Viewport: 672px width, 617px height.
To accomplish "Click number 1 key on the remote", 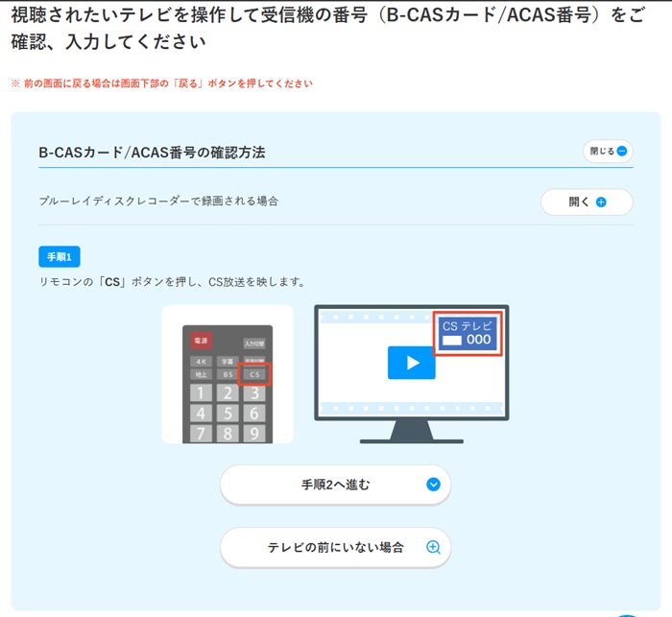I will [201, 392].
